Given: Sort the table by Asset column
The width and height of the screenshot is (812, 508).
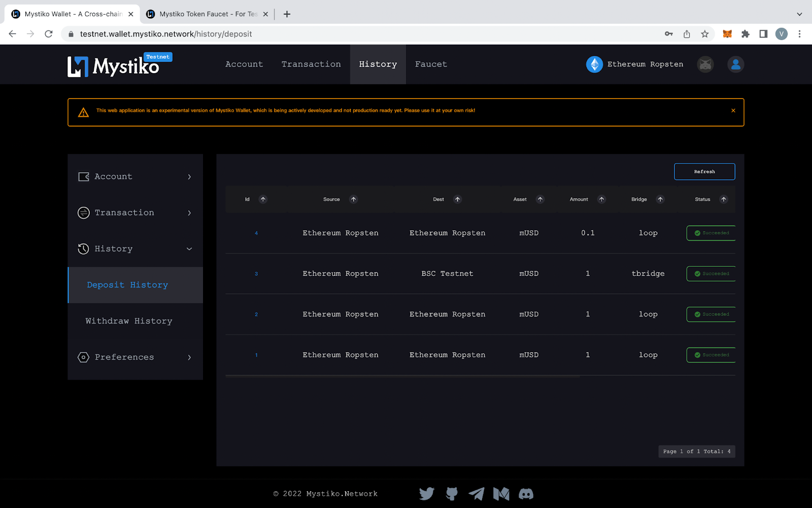Looking at the screenshot, I should pos(540,199).
